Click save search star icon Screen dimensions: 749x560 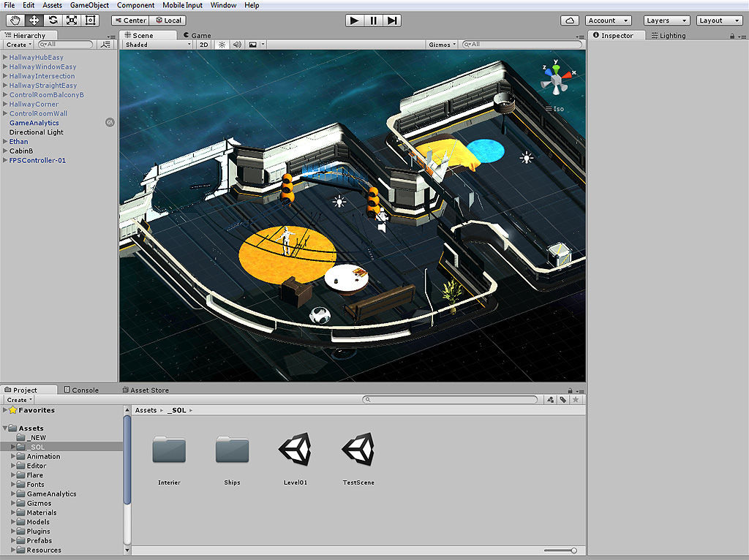[576, 400]
